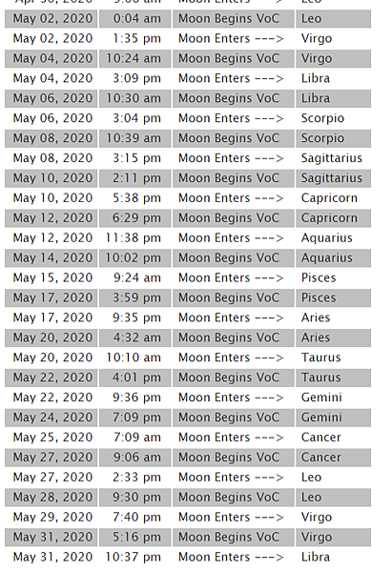
Task: Click Libra in the May 04 3:09 pm row
Action: [x=316, y=78]
